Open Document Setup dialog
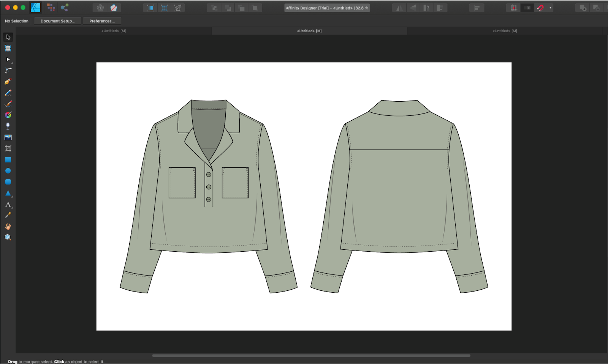The height and width of the screenshot is (364, 608). [x=58, y=21]
